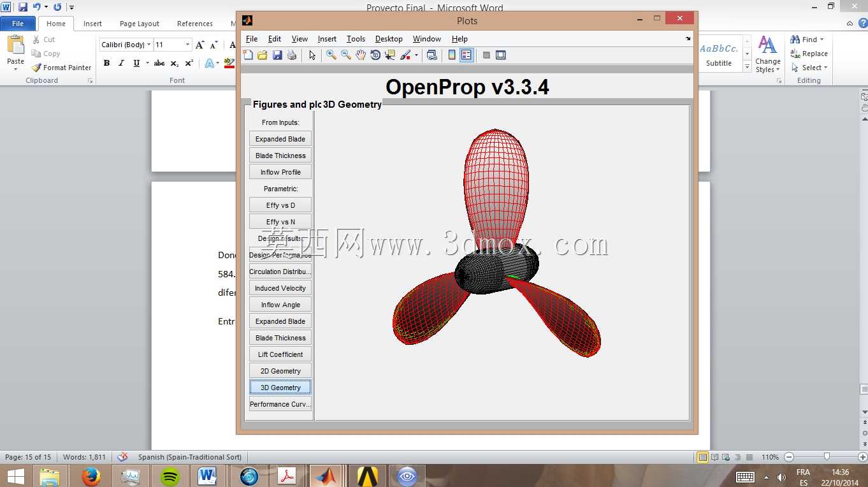Image resolution: width=868 pixels, height=487 pixels.
Task: Open Firefox from the taskbar
Action: 91,476
